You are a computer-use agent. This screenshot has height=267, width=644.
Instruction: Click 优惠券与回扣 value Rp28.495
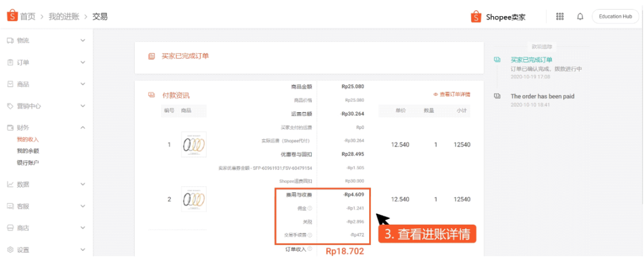[353, 154]
